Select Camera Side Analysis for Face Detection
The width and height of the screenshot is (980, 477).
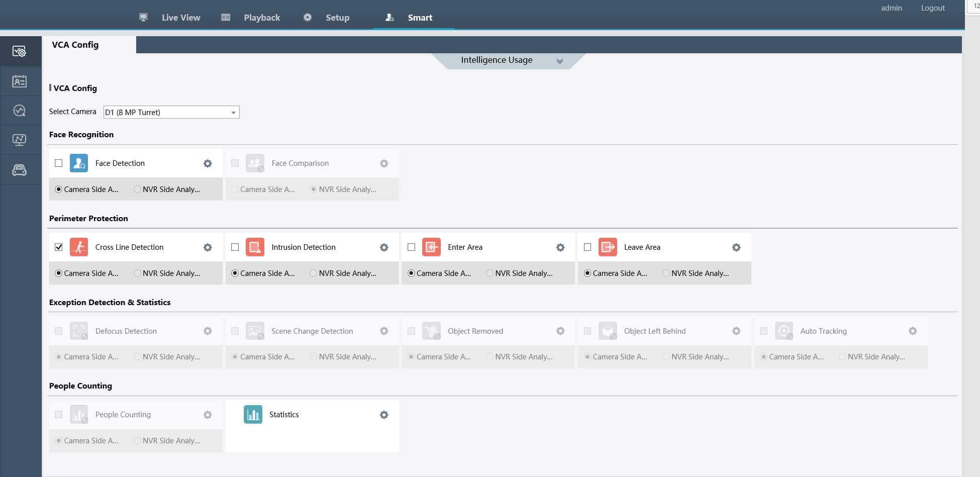coord(59,189)
